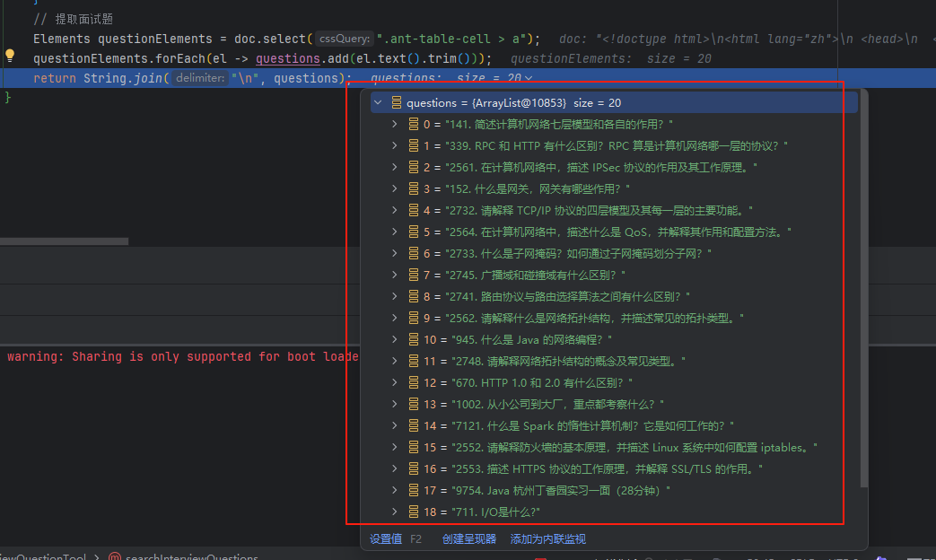Click the object icon of entry 18
The width and height of the screenshot is (936, 560).
click(413, 512)
